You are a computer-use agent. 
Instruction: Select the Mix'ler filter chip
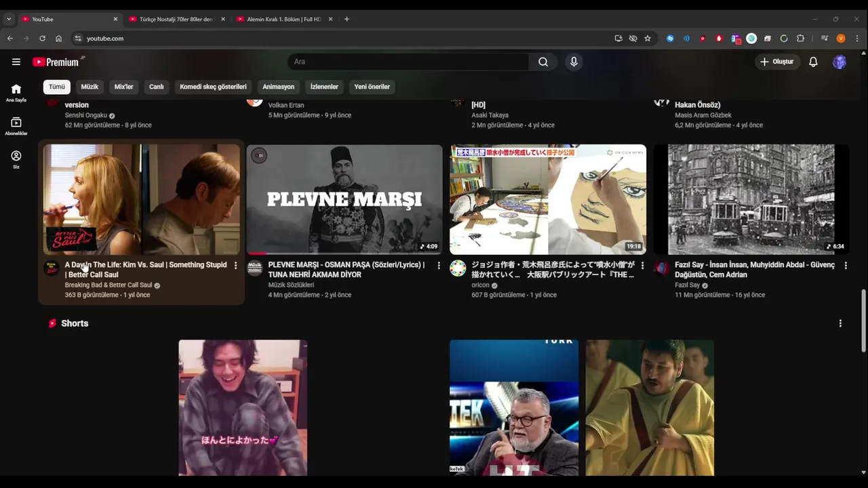pyautogui.click(x=124, y=87)
